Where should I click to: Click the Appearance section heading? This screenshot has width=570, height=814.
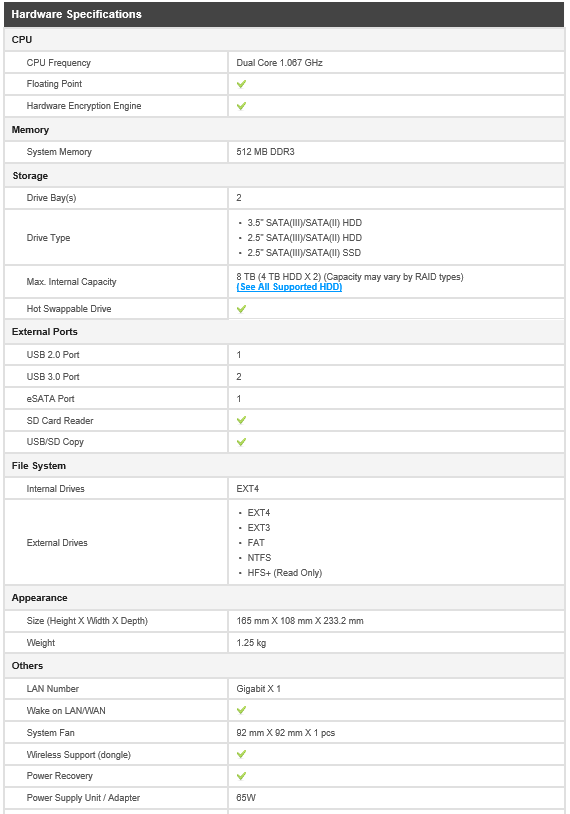[x=39, y=598]
